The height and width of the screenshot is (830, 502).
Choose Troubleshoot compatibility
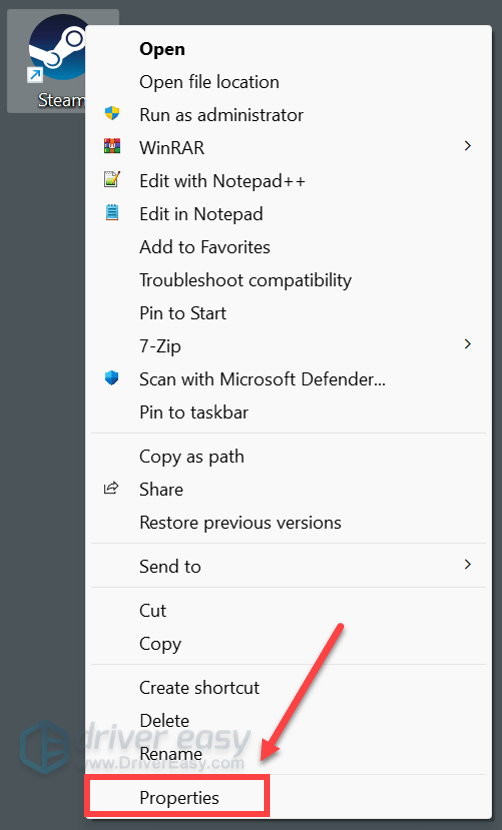click(245, 281)
